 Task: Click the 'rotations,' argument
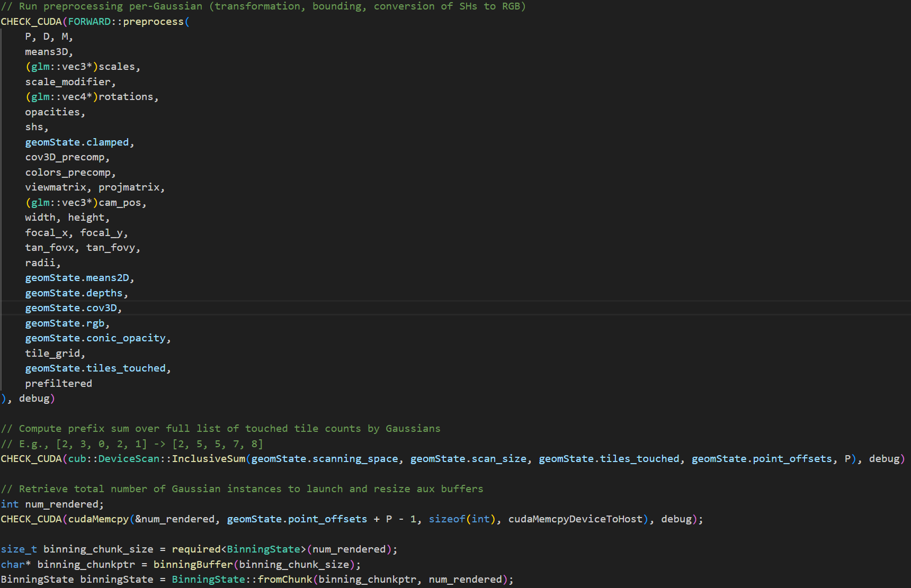click(x=129, y=97)
